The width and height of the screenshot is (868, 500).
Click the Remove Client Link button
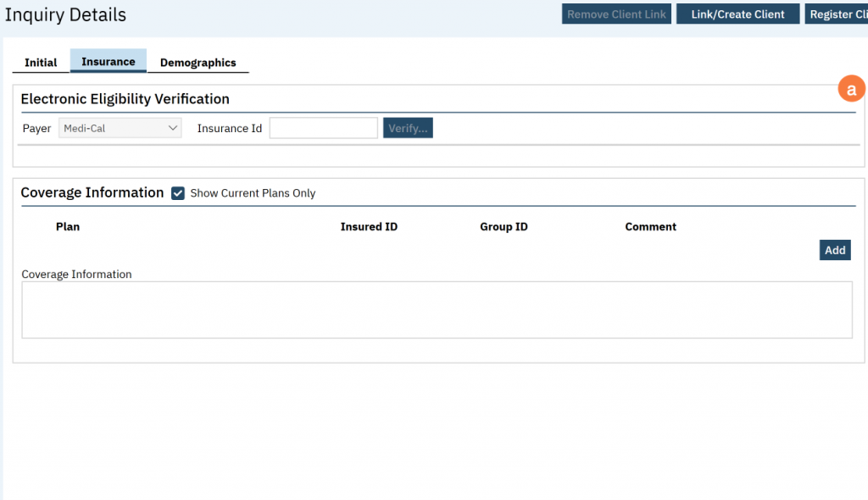point(616,14)
